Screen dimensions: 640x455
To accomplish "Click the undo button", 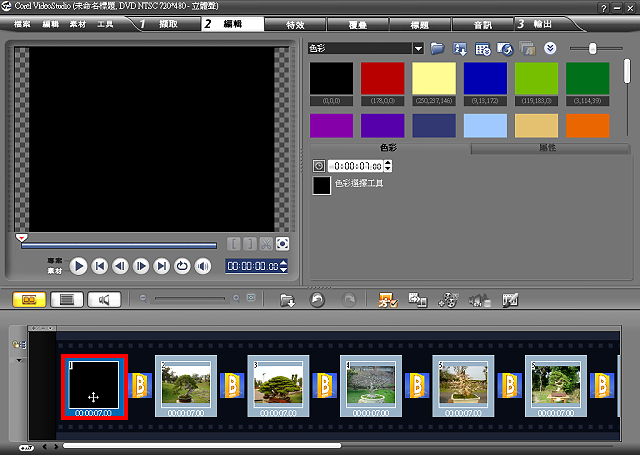I will pyautogui.click(x=317, y=300).
